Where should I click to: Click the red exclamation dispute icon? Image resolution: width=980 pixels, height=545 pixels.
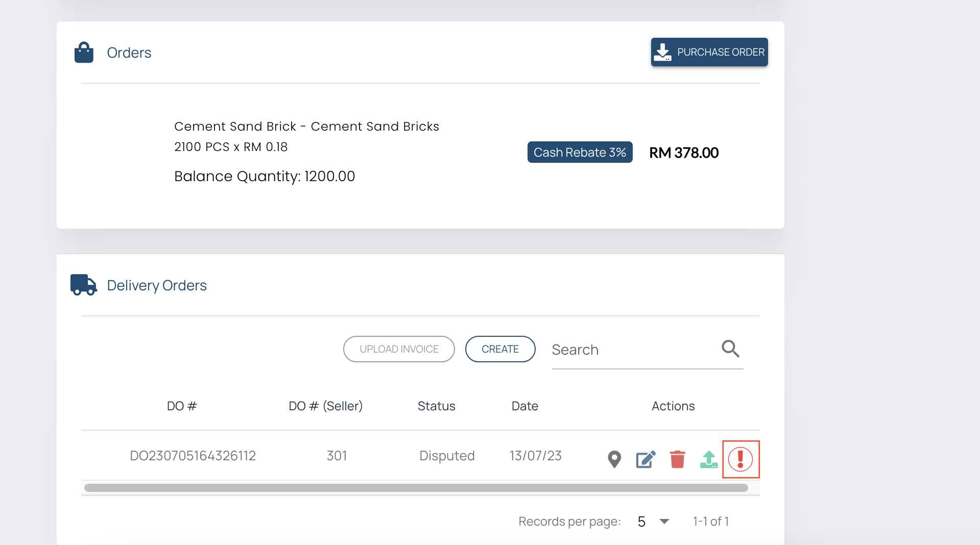tap(740, 459)
